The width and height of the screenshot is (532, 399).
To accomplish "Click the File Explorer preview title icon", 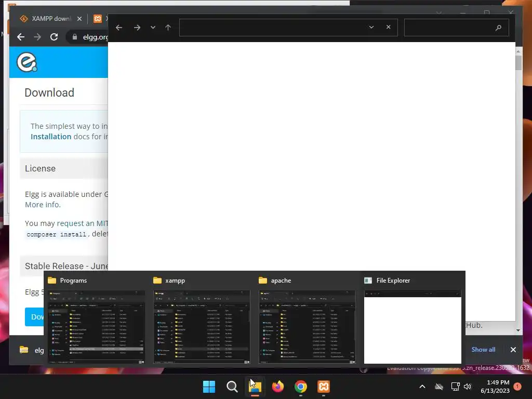I will (368, 280).
